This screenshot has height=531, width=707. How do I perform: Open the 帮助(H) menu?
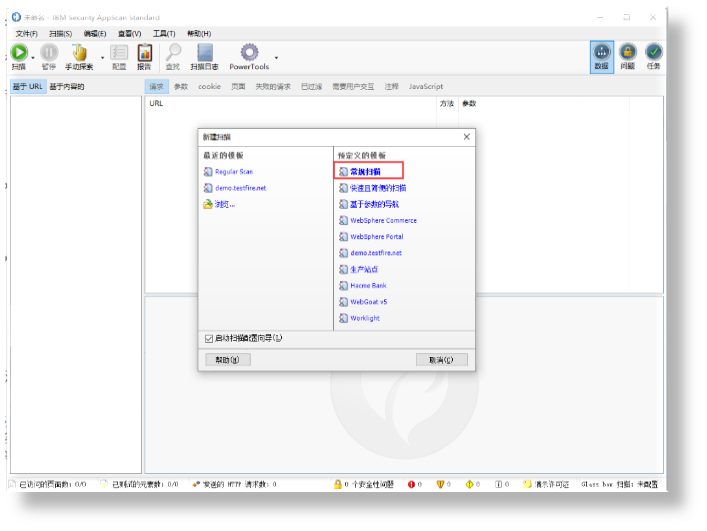(x=199, y=33)
